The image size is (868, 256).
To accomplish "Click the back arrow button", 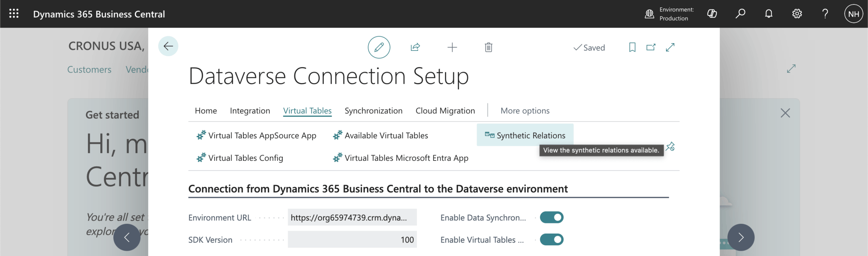I will [168, 46].
